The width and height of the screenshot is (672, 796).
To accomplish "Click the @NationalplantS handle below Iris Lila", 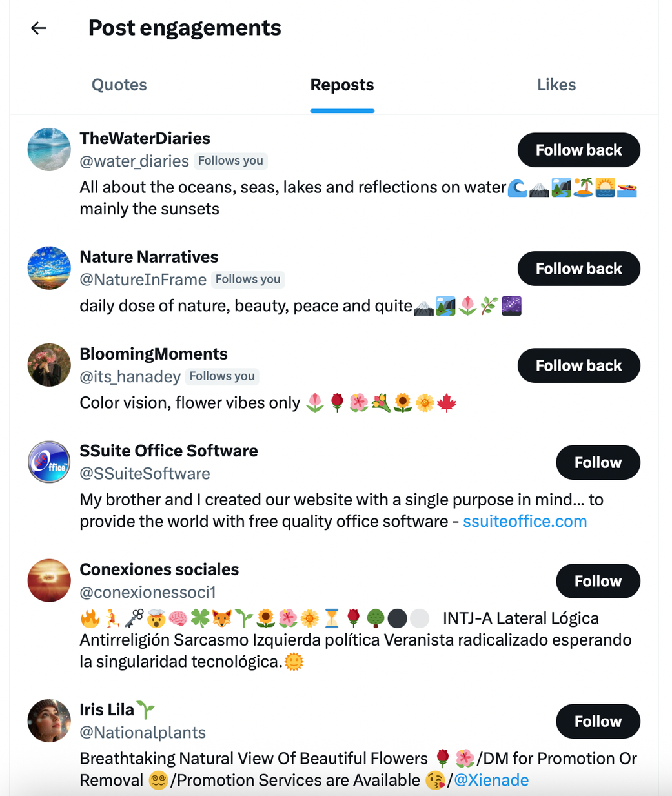I will tap(142, 732).
